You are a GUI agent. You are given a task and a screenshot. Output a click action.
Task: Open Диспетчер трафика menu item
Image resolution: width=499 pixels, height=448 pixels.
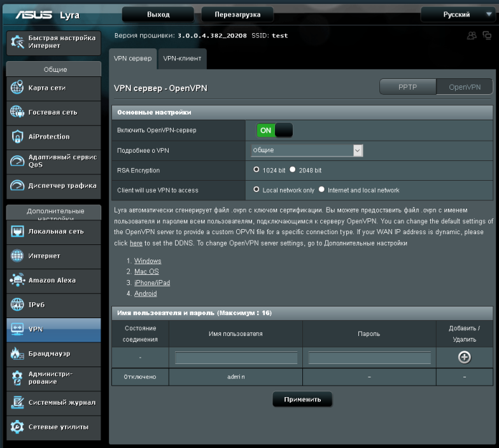(x=53, y=186)
